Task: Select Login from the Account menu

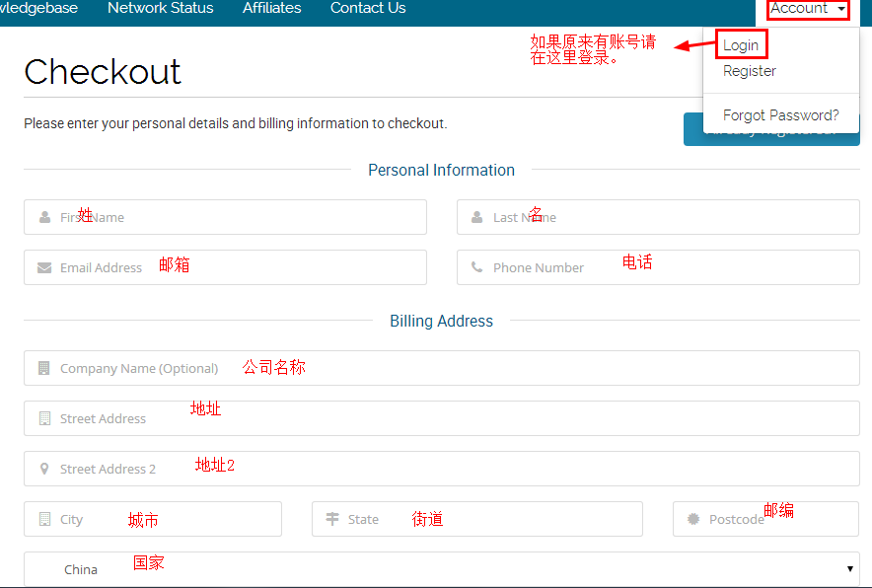Action: pyautogui.click(x=741, y=45)
